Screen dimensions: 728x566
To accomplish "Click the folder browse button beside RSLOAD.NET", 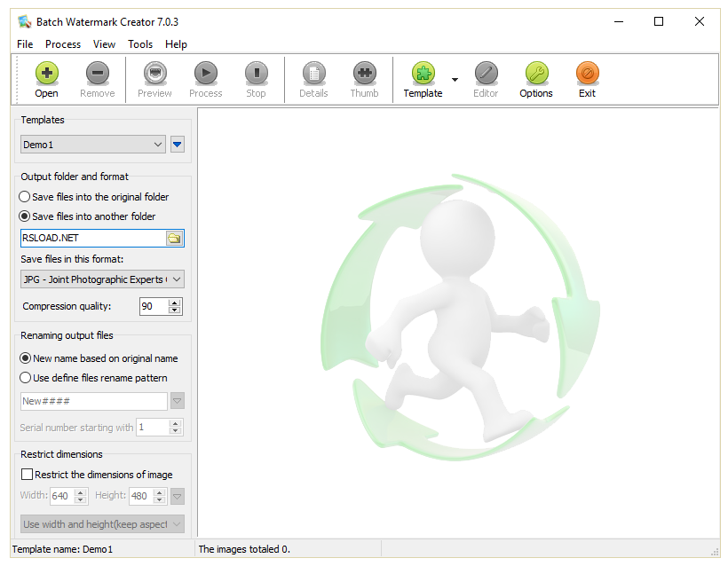I will (x=175, y=238).
